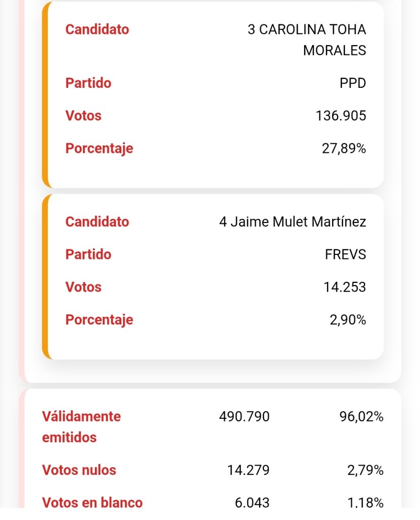
Task: Click candidate name Jaime Mulet Martínez
Action: point(293,222)
